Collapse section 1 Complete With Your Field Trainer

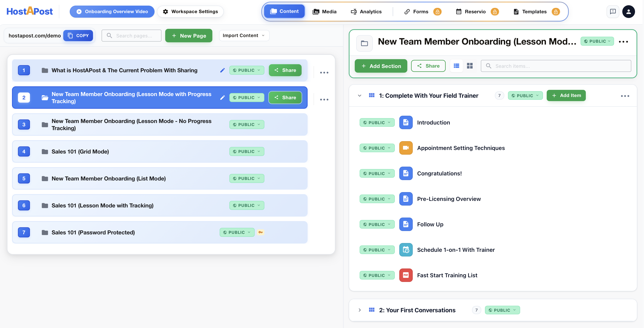(x=359, y=95)
